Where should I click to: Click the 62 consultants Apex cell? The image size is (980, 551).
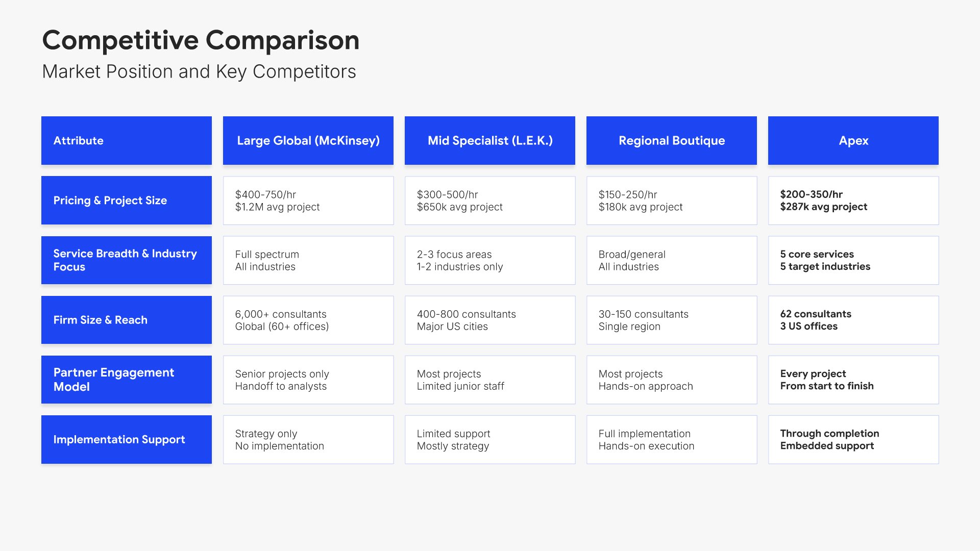click(853, 320)
